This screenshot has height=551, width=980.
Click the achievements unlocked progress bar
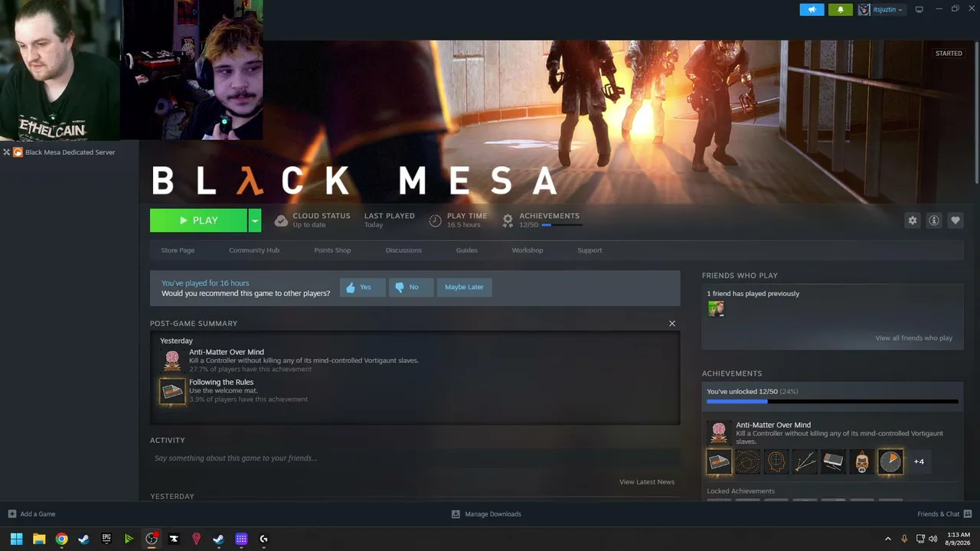(832, 401)
